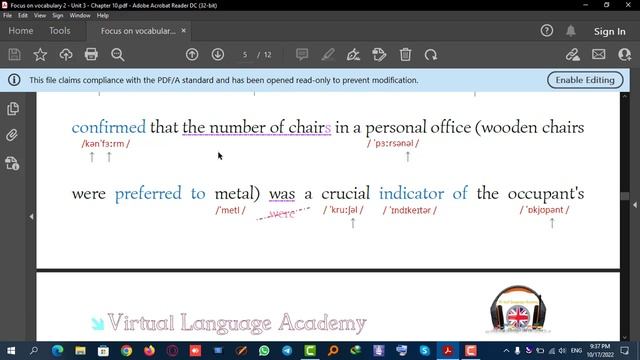Open the notifications bell
The image size is (640, 360).
point(571,31)
